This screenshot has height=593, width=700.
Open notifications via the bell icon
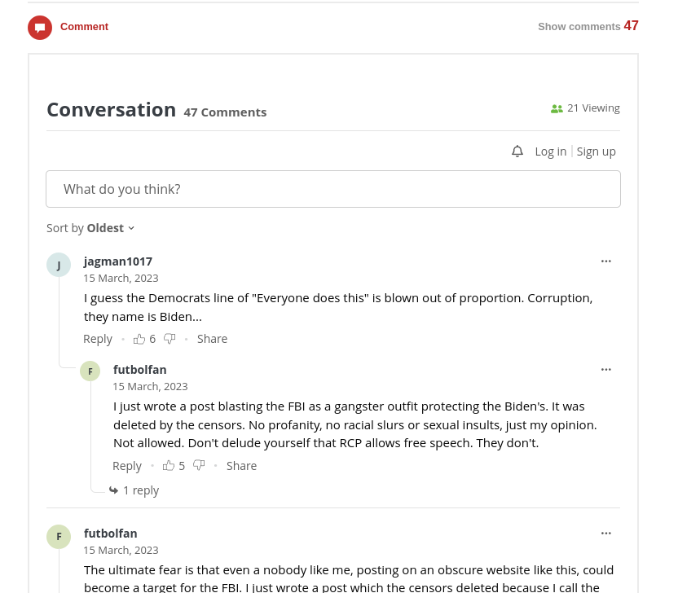point(517,152)
